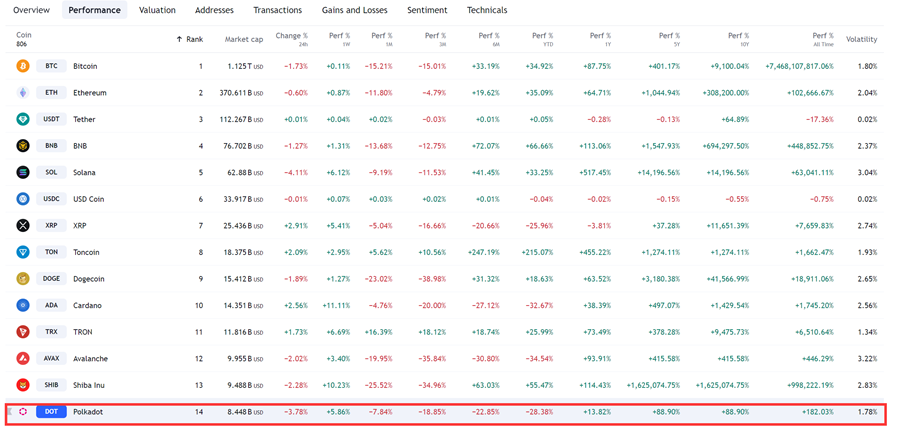Click the Bitcoin coin logo icon
Image resolution: width=900 pixels, height=429 pixels.
[23, 66]
